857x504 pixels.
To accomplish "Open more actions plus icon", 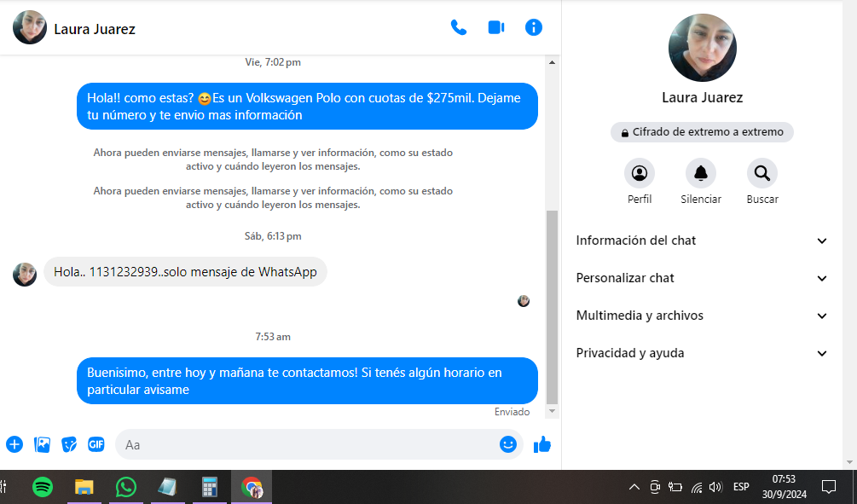I will pos(14,444).
